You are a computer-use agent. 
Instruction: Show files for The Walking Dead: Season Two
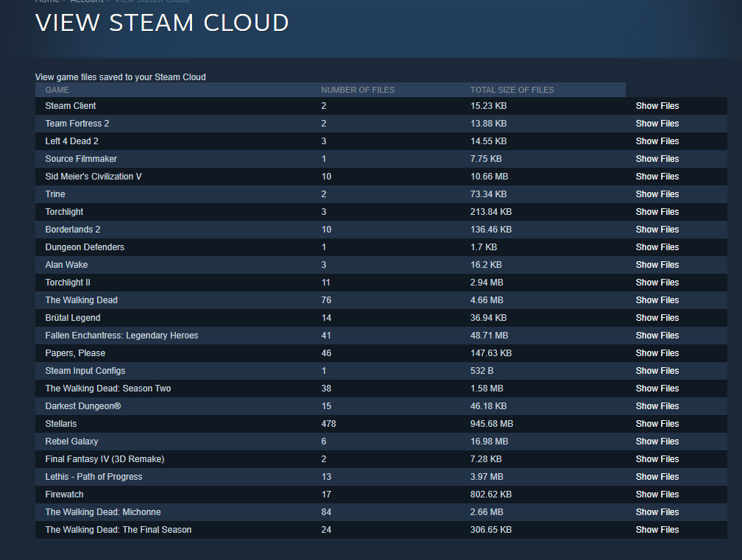tap(657, 389)
